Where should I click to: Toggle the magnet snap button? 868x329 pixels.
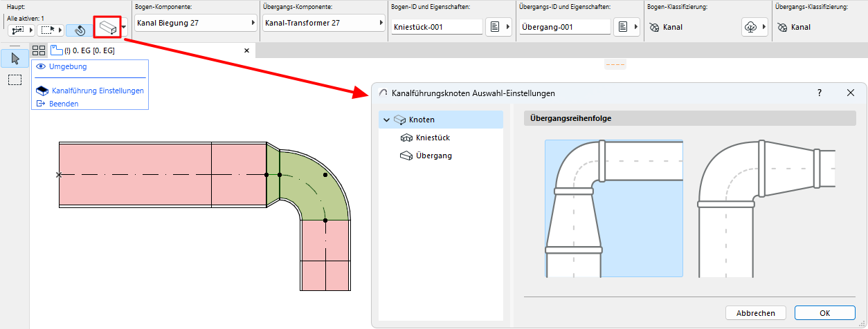click(x=80, y=30)
